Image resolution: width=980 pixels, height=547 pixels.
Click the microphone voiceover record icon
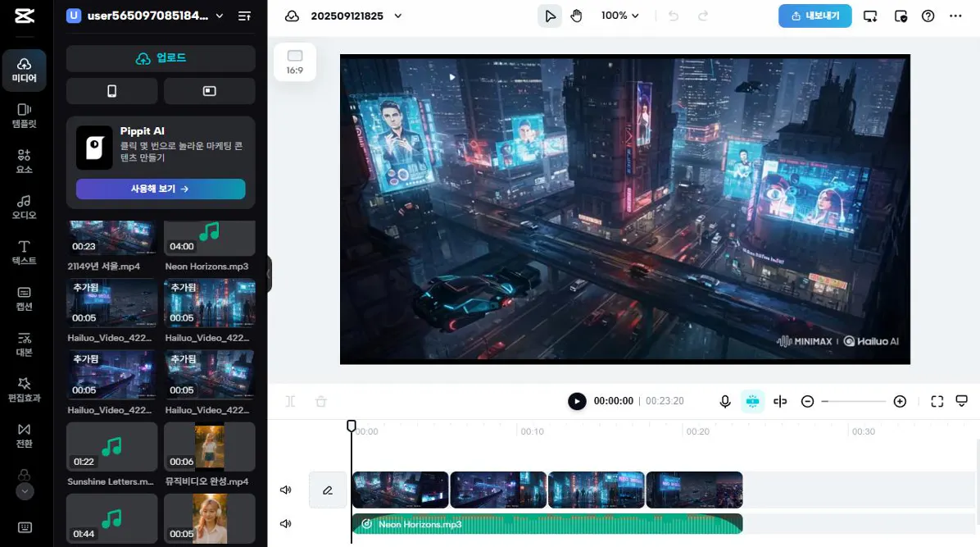pos(725,401)
